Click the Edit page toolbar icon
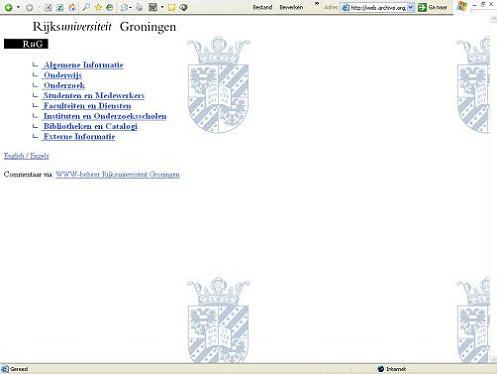Viewport: 497px width, 374px height. [x=153, y=7]
